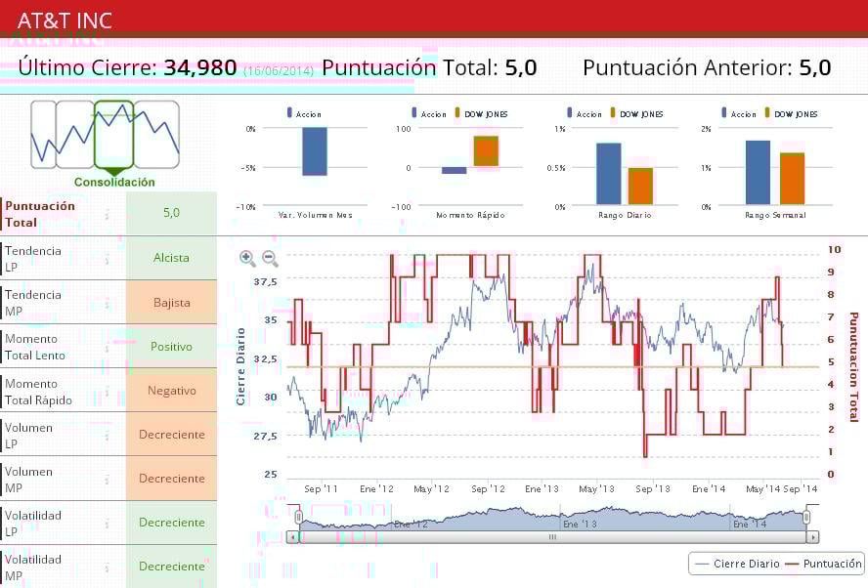Viewport: 868px width, 588px height.
Task: Click the orange bar in Rango Diario
Action: point(640,187)
